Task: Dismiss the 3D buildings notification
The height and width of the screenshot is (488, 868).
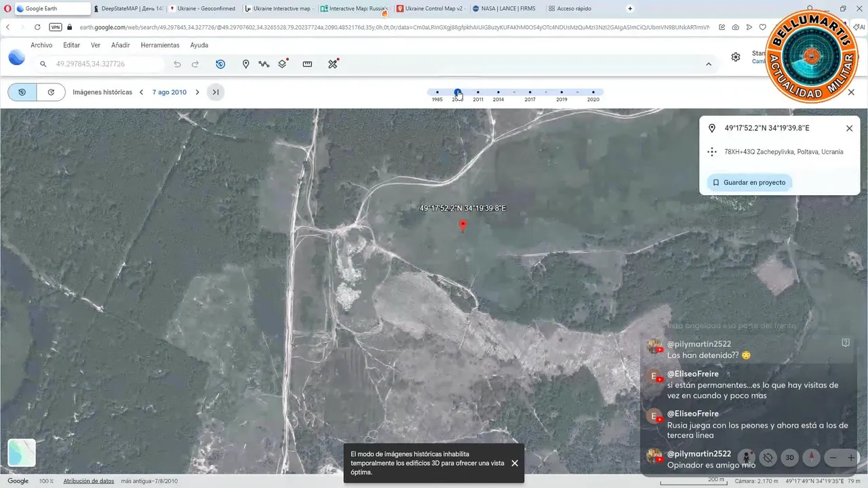Action: 515,463
